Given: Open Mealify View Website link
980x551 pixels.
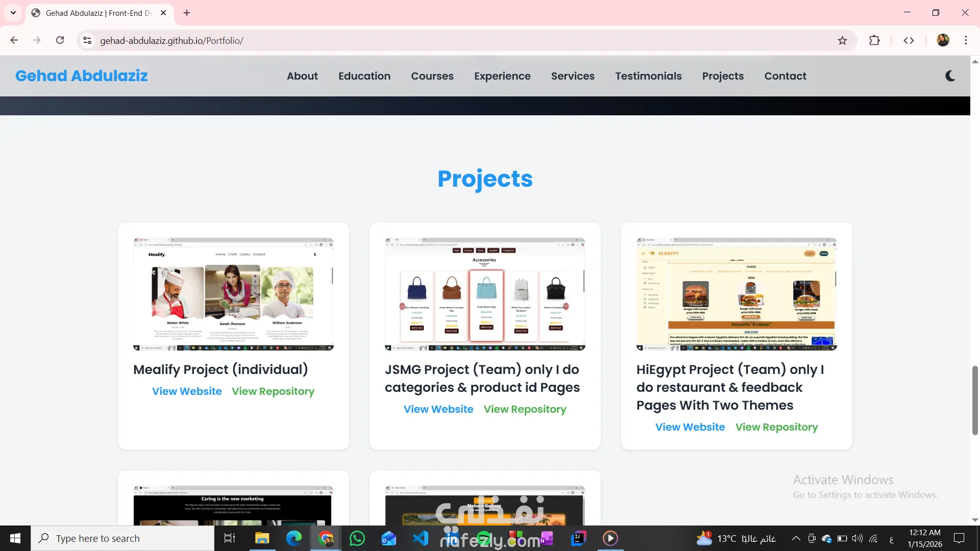Looking at the screenshot, I should [x=187, y=391].
